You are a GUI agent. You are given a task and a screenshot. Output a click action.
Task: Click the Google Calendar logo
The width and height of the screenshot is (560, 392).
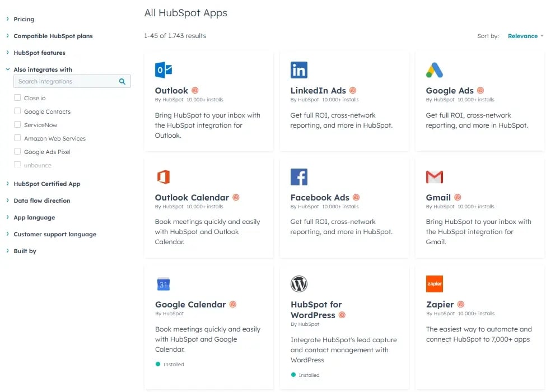163,284
